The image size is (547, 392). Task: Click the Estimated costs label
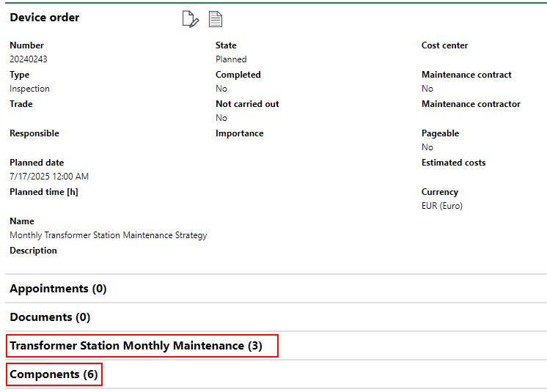pyautogui.click(x=453, y=163)
